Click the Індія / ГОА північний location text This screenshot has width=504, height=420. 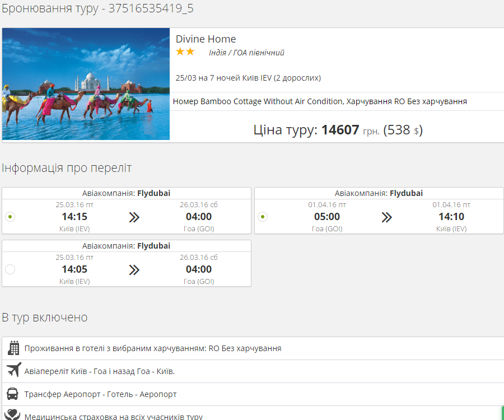coord(246,53)
